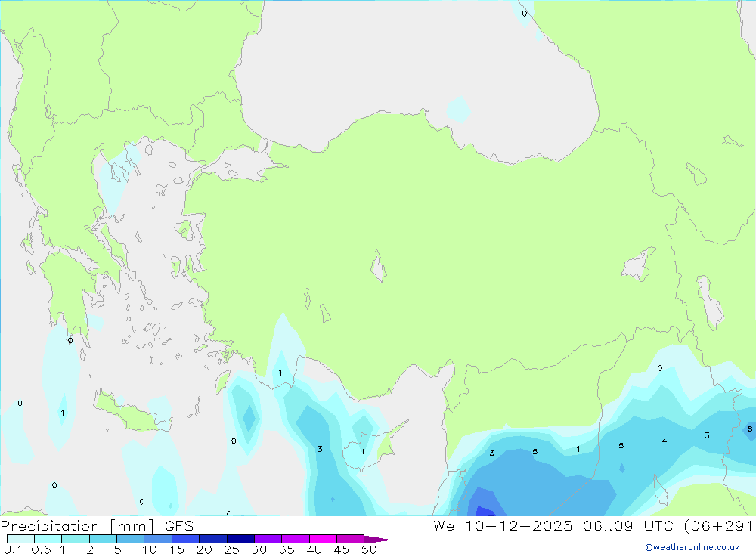Select the '30' legend scale label
The width and height of the screenshot is (756, 554).
coord(259,549)
